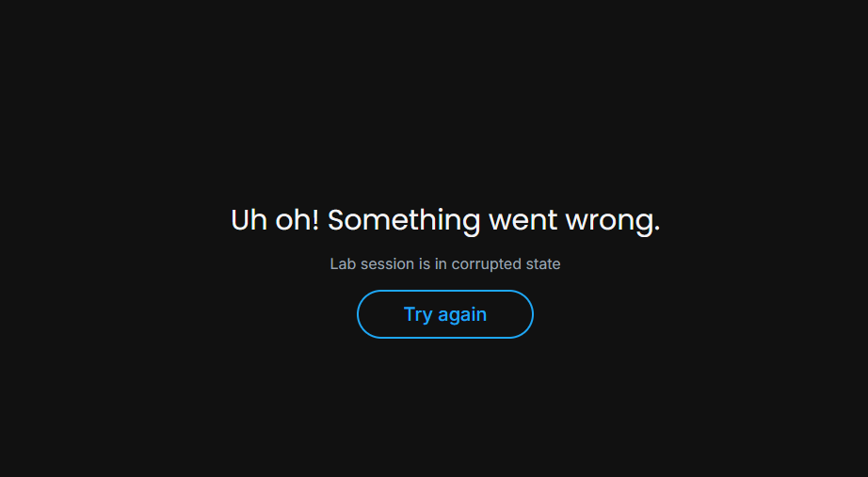Retry loading the corrupted lab session
Screen dimensions: 868x477
click(445, 314)
